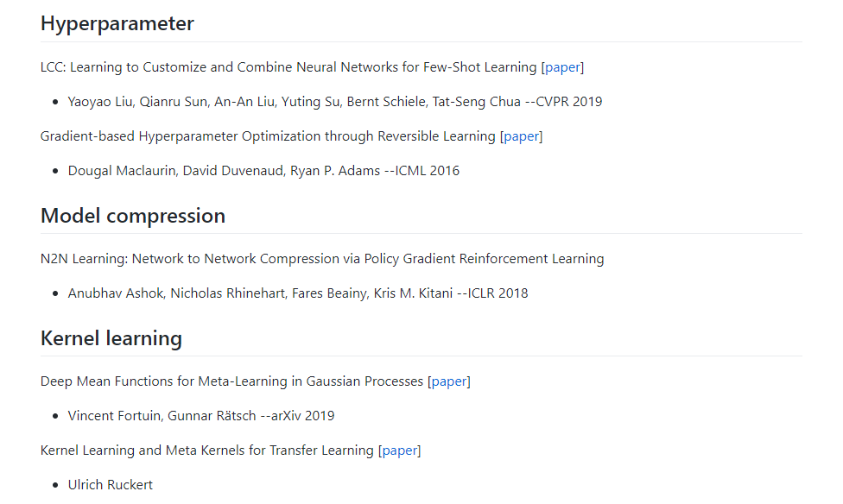Open paper link for Gradient-based Hyperparameter Optimization
This screenshot has width=843, height=504.
pos(521,136)
